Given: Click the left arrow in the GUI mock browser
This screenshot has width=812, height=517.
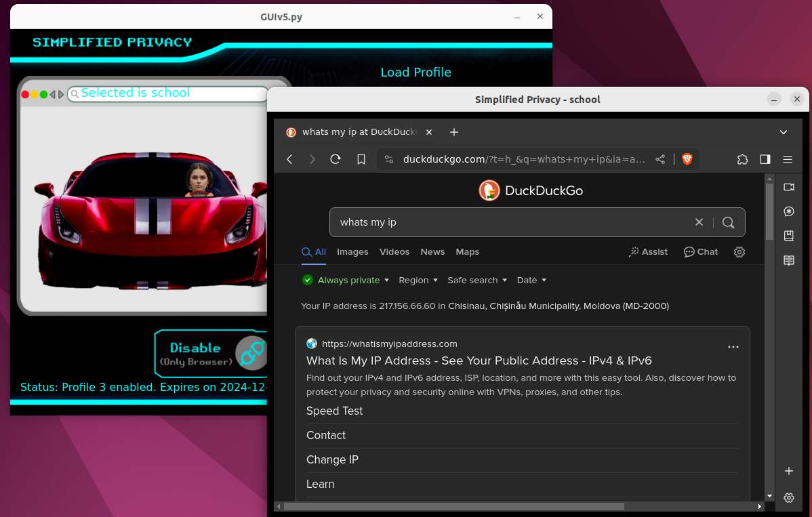Looking at the screenshot, I should (52, 94).
